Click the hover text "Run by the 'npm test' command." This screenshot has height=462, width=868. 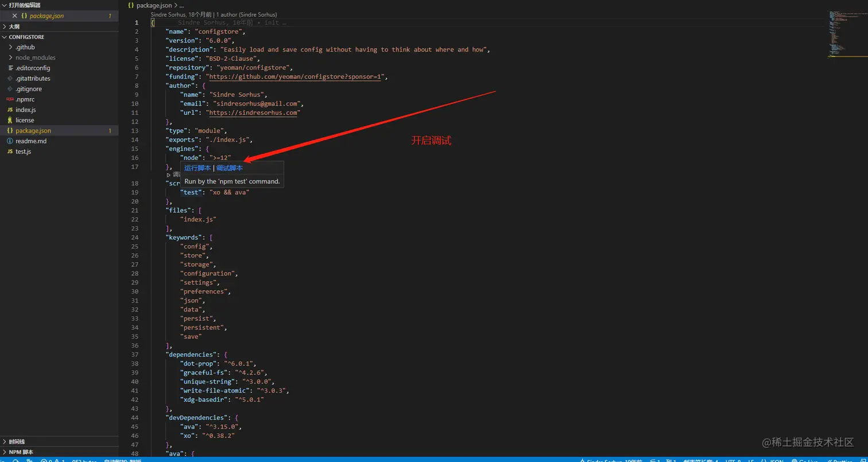pos(232,181)
